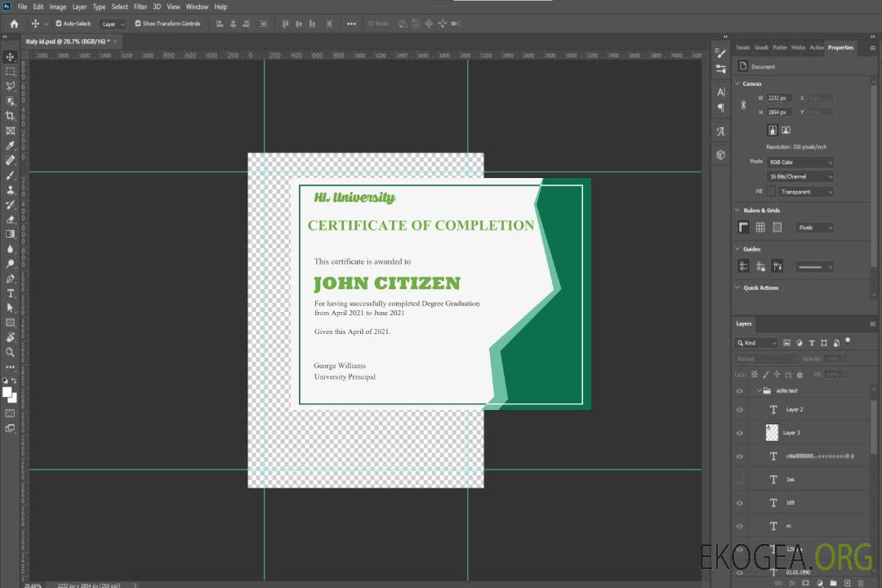Image resolution: width=882 pixels, height=588 pixels.
Task: Click the pixel grid icon in Rulers & Grids
Action: [x=777, y=228]
